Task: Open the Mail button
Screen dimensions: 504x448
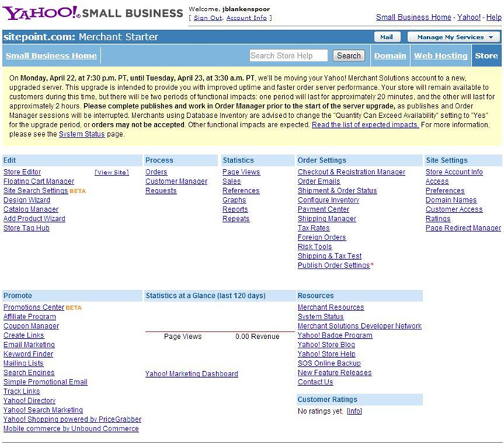Action: [x=388, y=37]
